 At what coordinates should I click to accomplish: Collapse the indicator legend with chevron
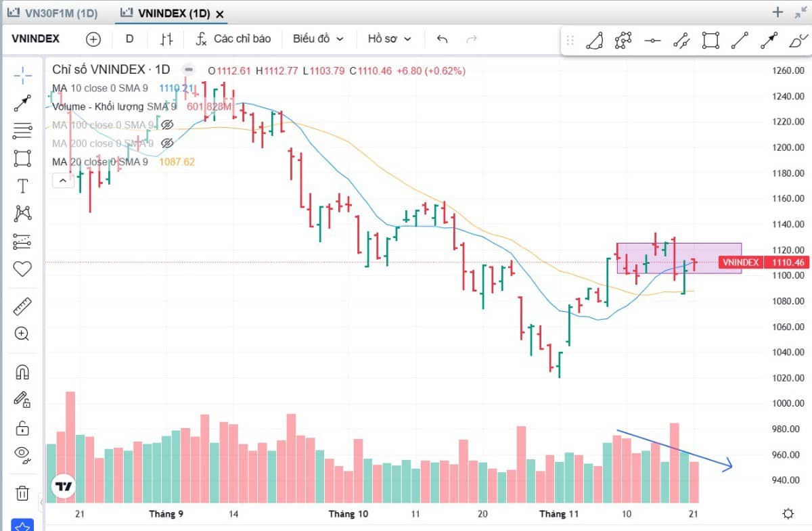(x=62, y=180)
